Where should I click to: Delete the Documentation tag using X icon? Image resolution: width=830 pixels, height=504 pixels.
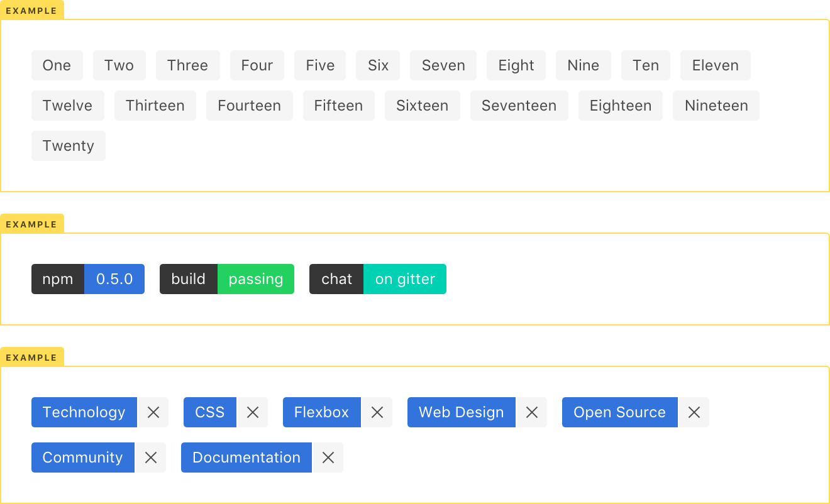pyautogui.click(x=328, y=457)
